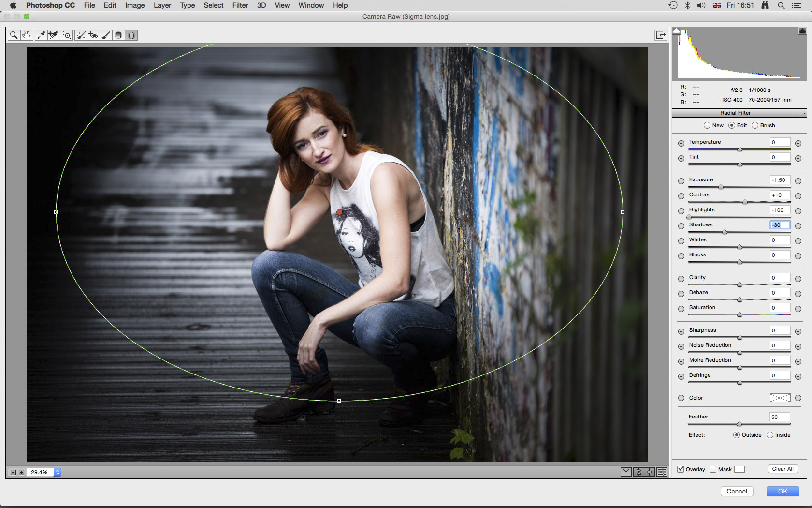Swap before and after settings icon
This screenshot has width=812, height=508.
click(x=638, y=472)
